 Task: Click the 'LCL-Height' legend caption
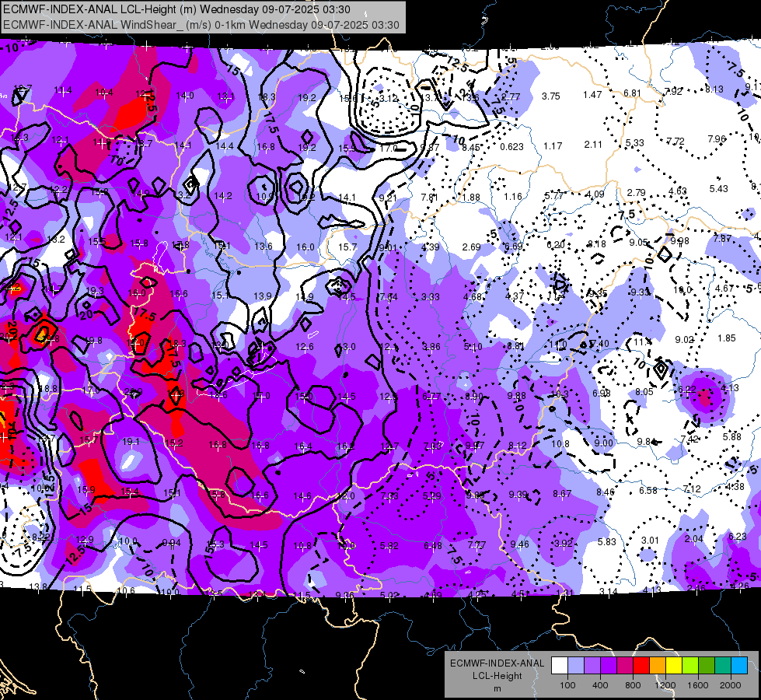tap(497, 676)
